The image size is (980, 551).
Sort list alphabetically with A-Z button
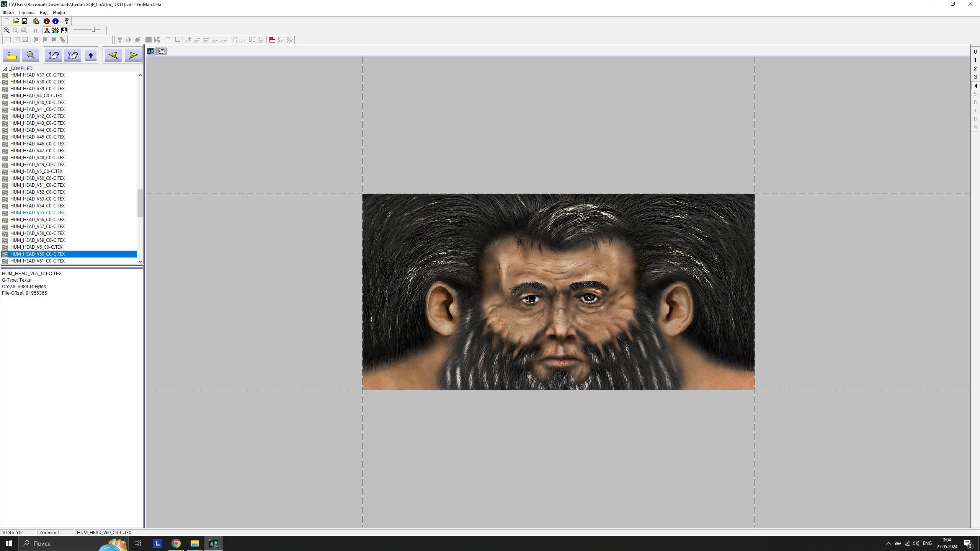click(54, 55)
